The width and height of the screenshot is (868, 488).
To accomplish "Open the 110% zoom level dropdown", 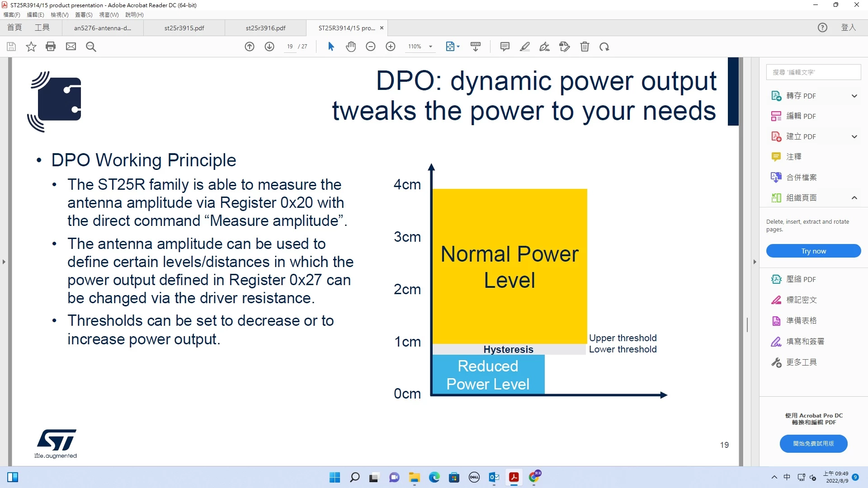I will [x=430, y=47].
